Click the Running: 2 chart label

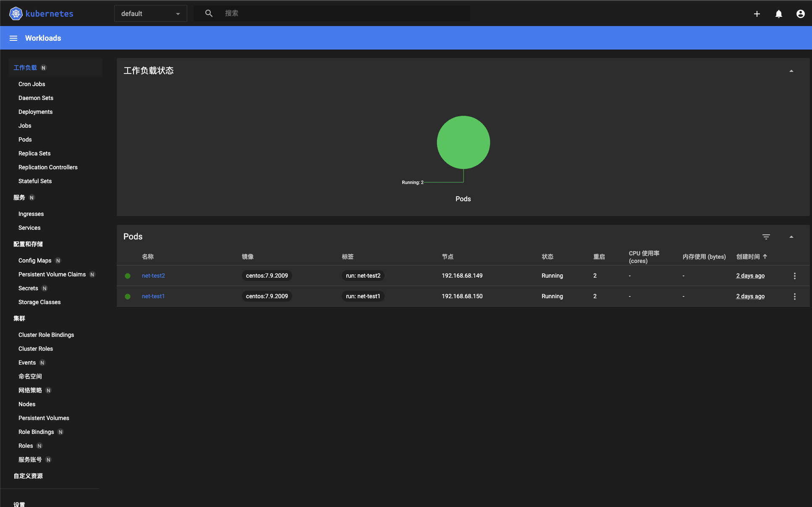coord(413,182)
